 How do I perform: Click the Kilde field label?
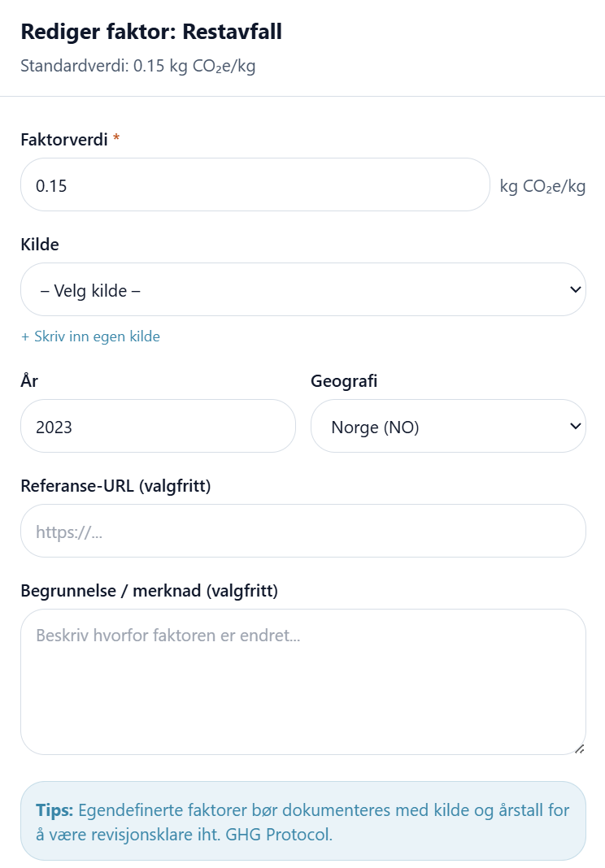point(40,245)
